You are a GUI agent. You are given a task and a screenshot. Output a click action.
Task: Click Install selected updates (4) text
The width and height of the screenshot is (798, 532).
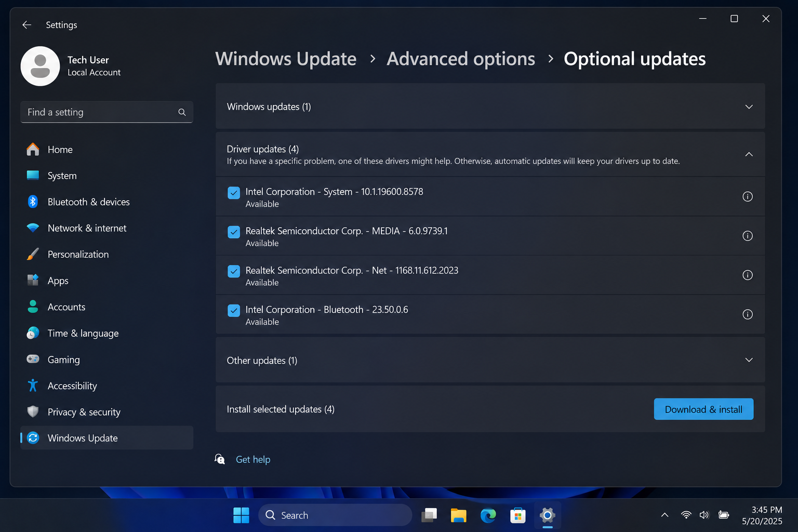(x=281, y=409)
